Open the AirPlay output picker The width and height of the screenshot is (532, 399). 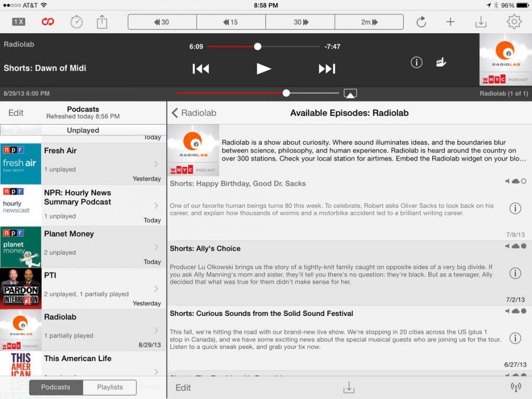(x=350, y=94)
